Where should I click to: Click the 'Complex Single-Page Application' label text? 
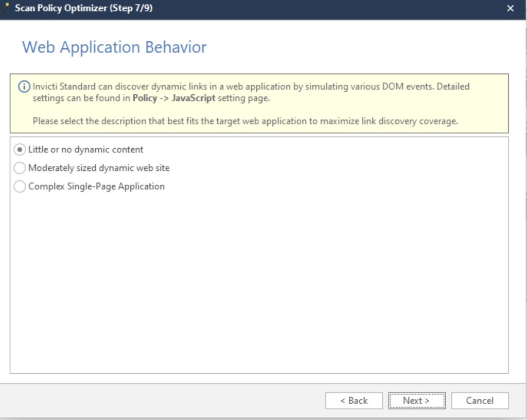(x=96, y=187)
